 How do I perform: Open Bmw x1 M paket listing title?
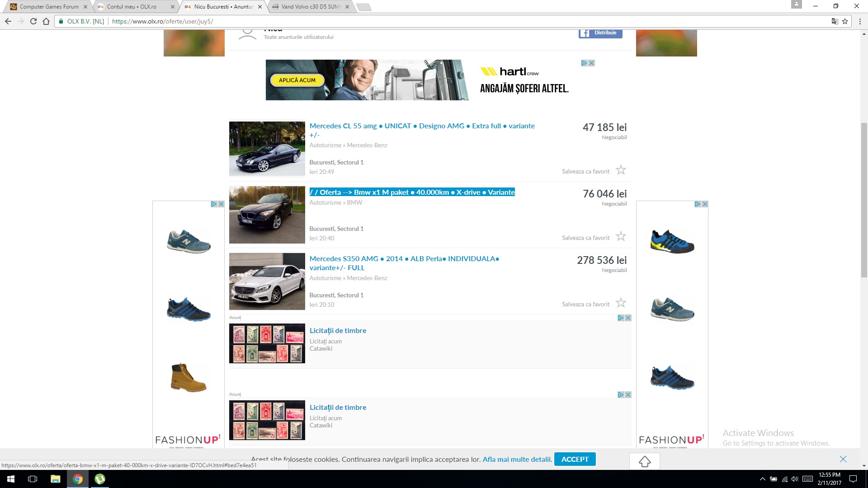click(412, 192)
